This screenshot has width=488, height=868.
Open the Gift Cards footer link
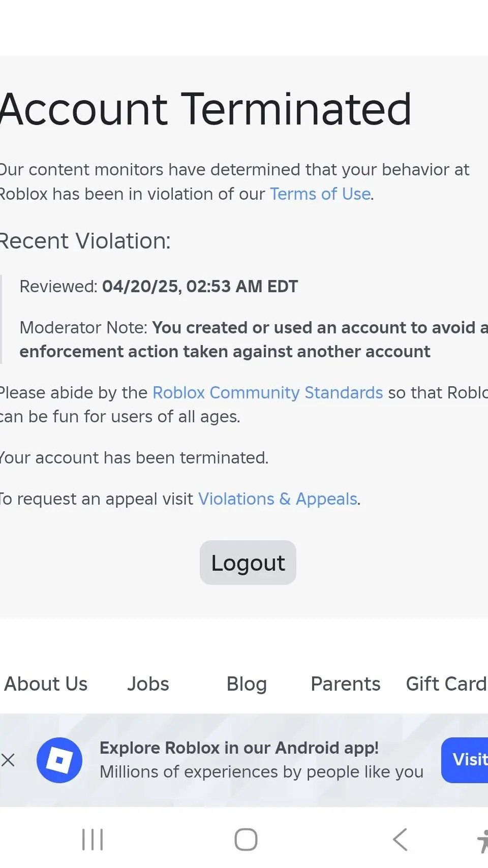pyautogui.click(x=446, y=684)
